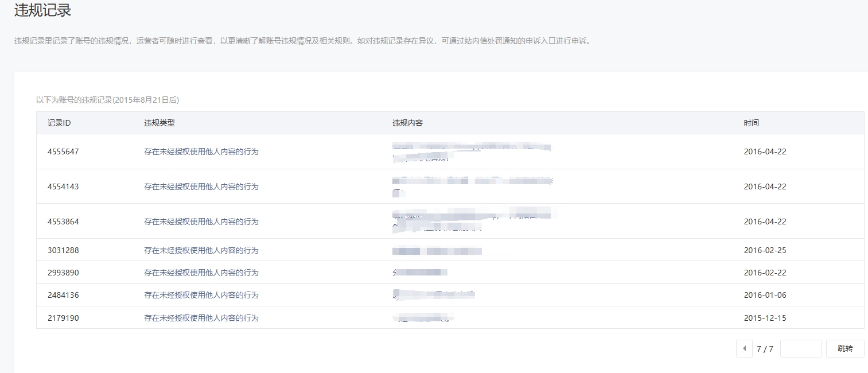Open the violation type link for record 2179190

pyautogui.click(x=201, y=318)
